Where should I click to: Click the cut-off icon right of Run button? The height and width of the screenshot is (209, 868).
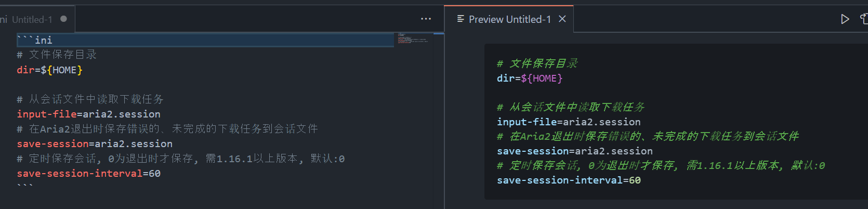[864, 19]
